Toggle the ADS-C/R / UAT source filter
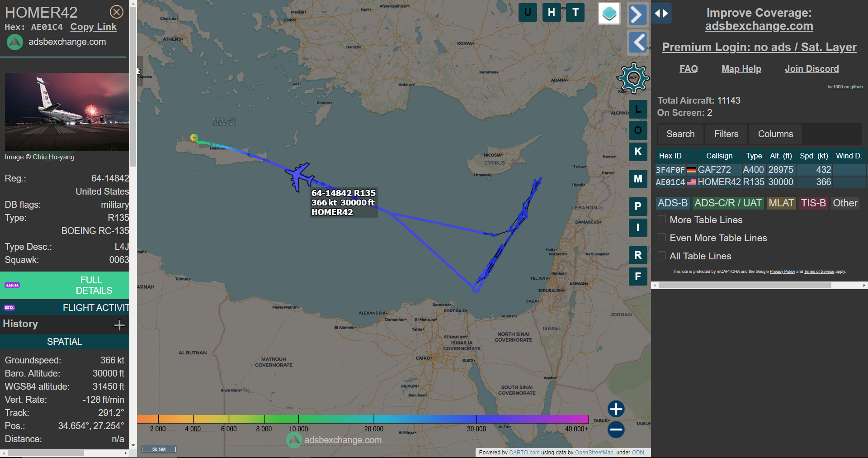 728,203
